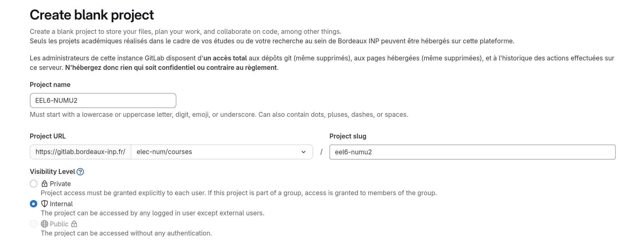Click the "Private" label text

60,184
